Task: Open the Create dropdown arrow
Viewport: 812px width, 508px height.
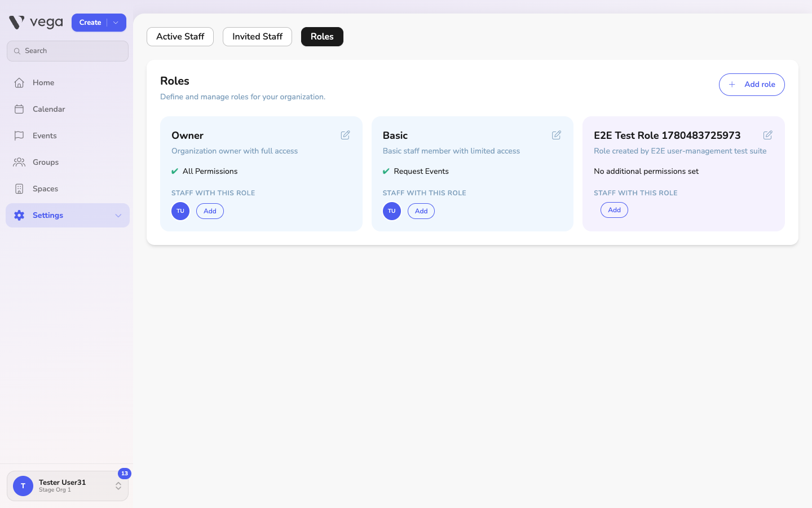Action: [116, 23]
